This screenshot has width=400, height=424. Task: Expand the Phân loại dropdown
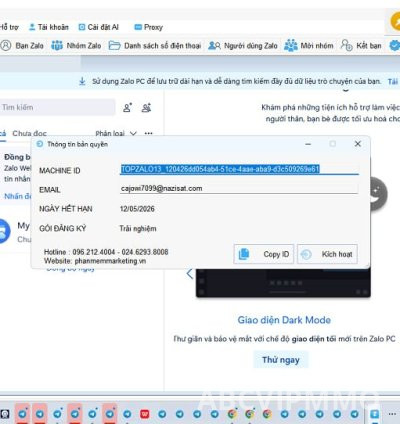pyautogui.click(x=116, y=133)
